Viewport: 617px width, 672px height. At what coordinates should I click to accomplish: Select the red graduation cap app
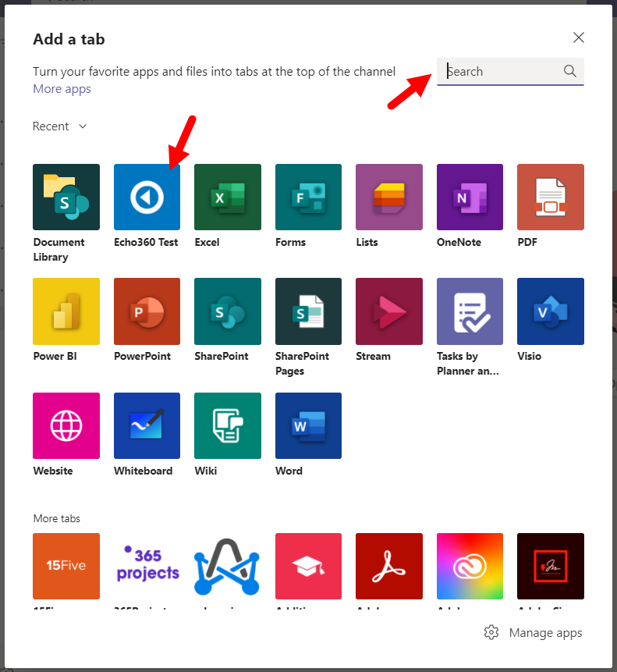(x=308, y=566)
